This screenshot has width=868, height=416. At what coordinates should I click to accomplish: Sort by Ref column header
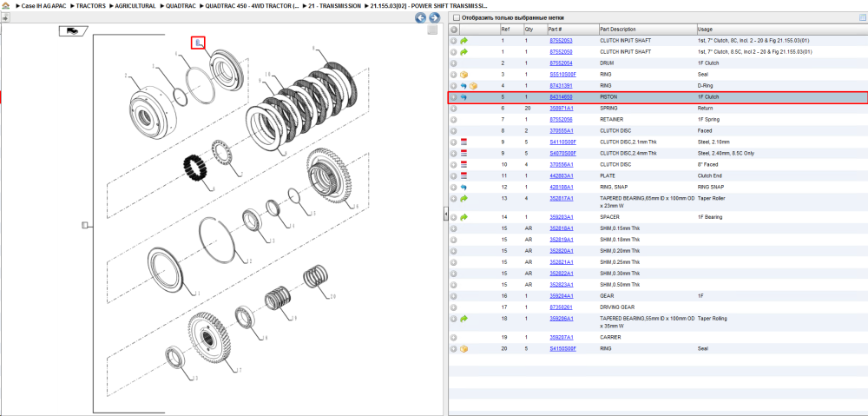pos(511,30)
